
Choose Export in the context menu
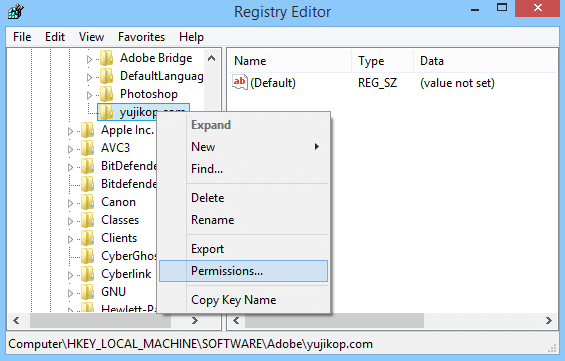click(244, 249)
